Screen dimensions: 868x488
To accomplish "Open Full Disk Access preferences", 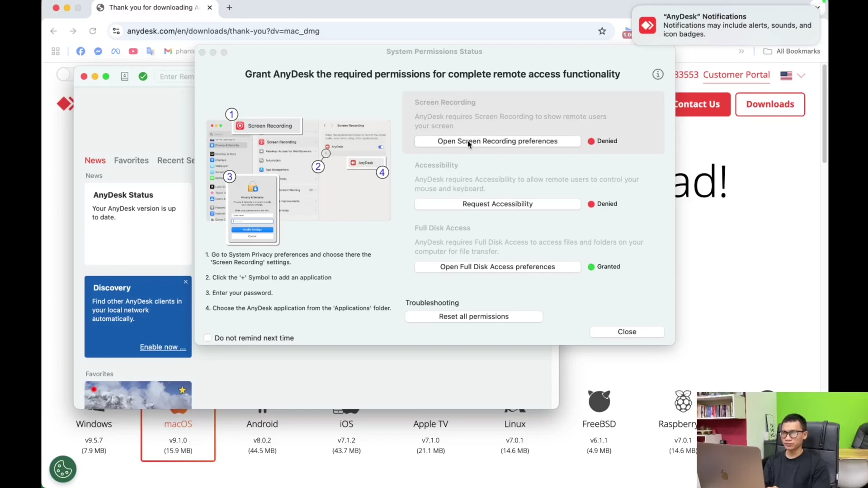I will (x=497, y=267).
